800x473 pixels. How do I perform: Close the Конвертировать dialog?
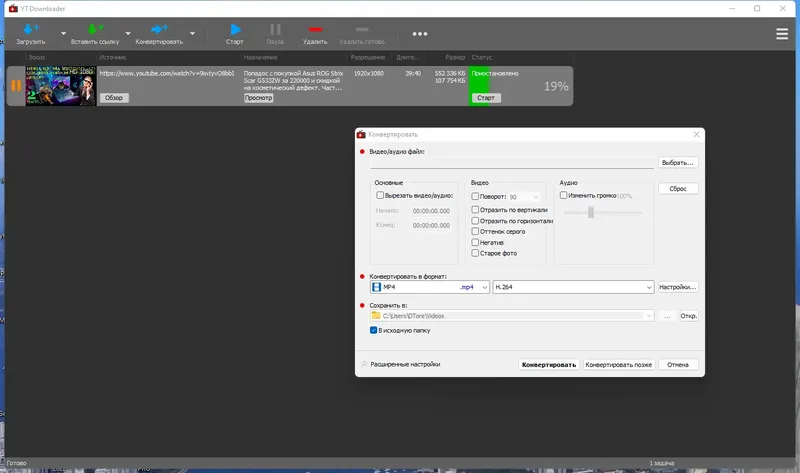click(696, 134)
